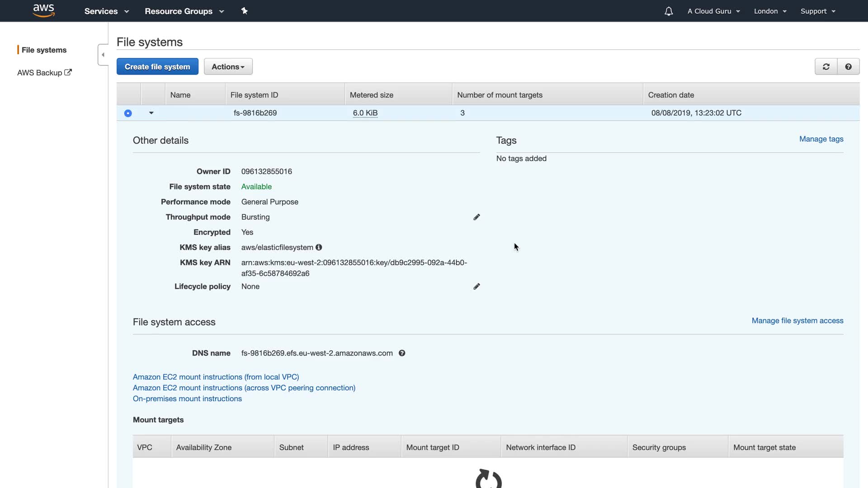Open the Actions dropdown
Viewport: 868px width, 488px height.
pyautogui.click(x=228, y=67)
